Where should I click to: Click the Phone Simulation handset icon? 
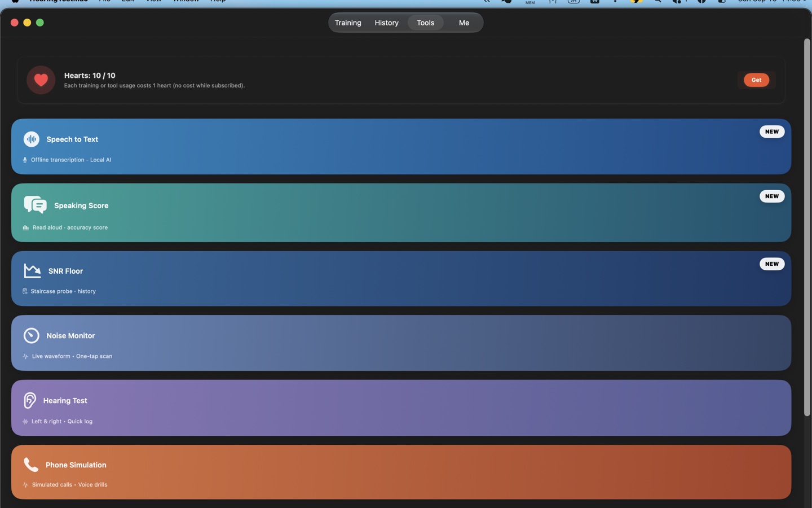click(x=31, y=465)
